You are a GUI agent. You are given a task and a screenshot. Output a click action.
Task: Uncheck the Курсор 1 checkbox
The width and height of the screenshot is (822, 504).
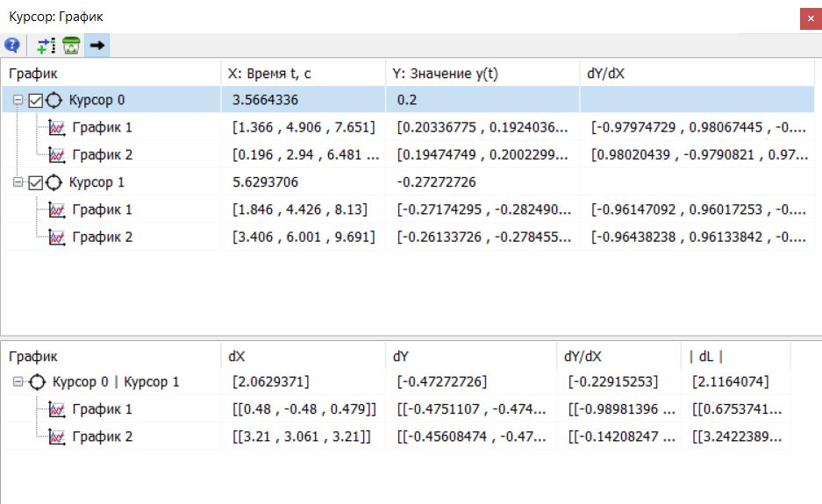click(36, 182)
